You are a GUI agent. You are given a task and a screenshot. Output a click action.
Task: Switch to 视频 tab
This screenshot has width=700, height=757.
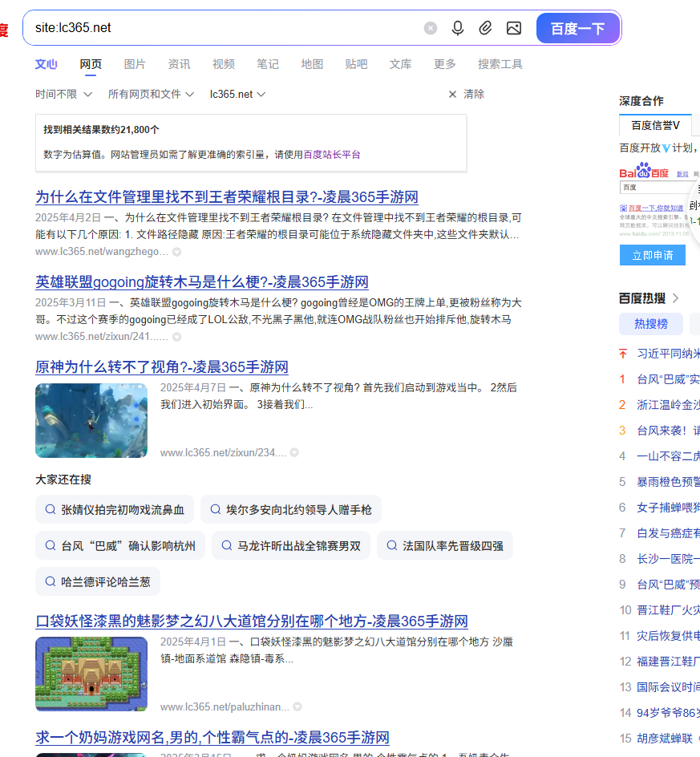point(224,64)
